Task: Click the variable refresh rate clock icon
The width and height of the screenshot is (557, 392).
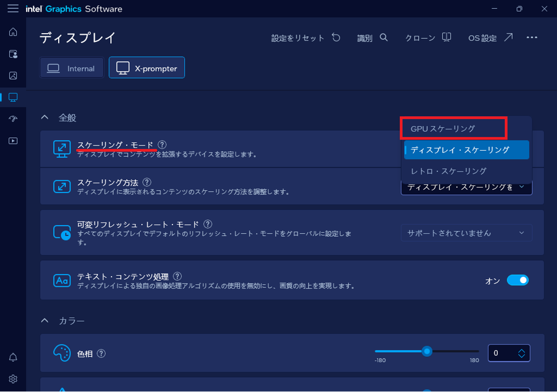Action: coord(62,233)
